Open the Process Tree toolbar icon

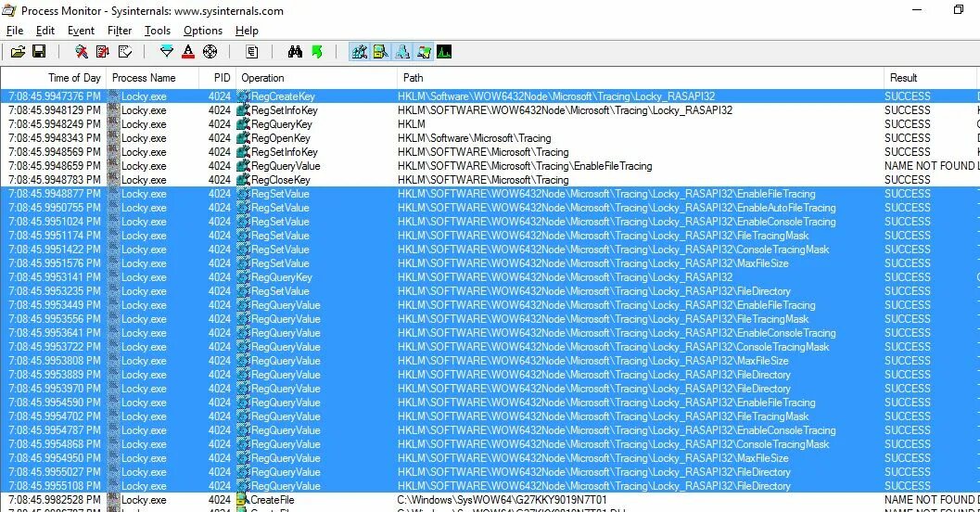point(252,52)
